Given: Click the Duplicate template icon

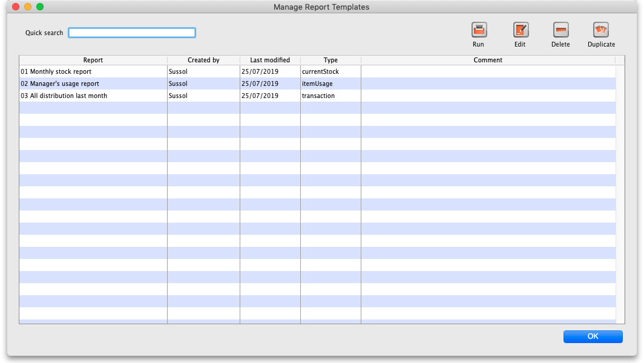Looking at the screenshot, I should point(601,30).
